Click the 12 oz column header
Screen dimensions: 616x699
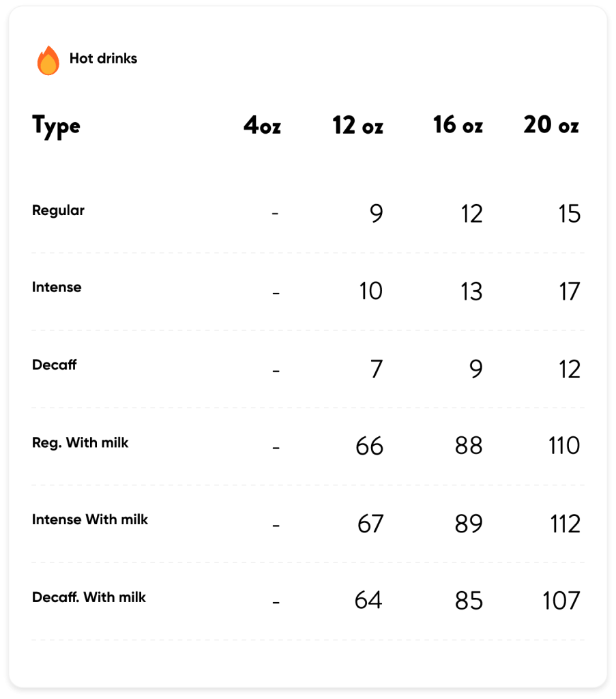pyautogui.click(x=357, y=125)
